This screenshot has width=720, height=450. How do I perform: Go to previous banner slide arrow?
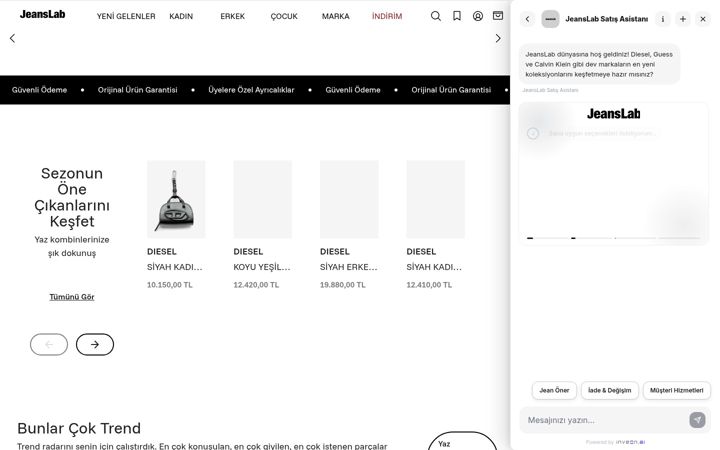point(12,38)
